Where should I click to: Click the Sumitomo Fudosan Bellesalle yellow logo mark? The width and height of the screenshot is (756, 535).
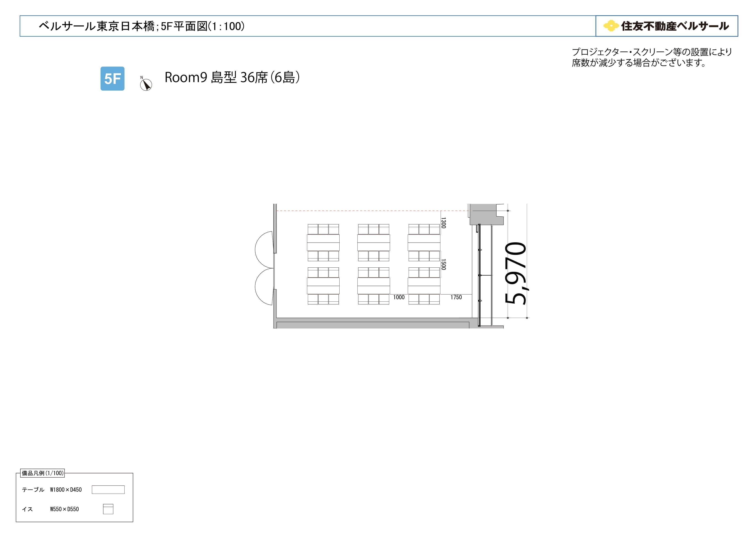611,26
